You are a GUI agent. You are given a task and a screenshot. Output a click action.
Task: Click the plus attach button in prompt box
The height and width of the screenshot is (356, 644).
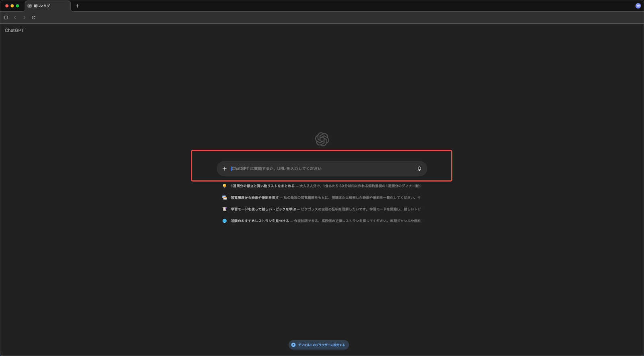pos(225,169)
